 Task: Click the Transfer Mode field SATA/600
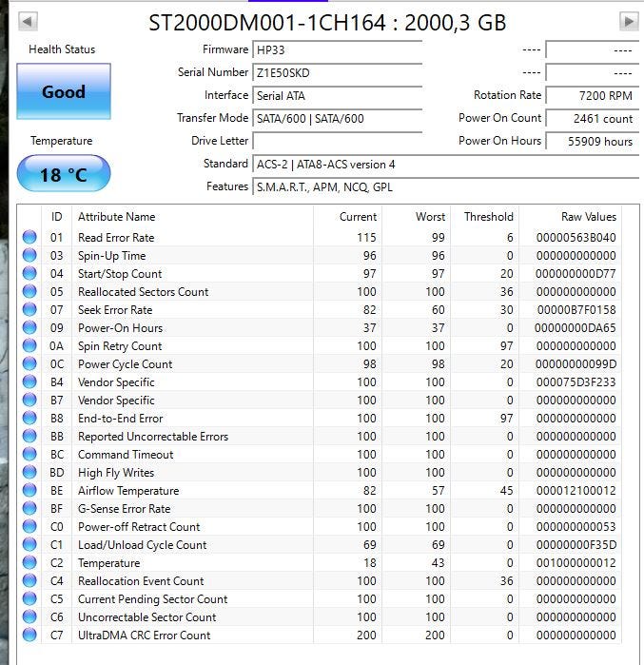pyautogui.click(x=337, y=119)
